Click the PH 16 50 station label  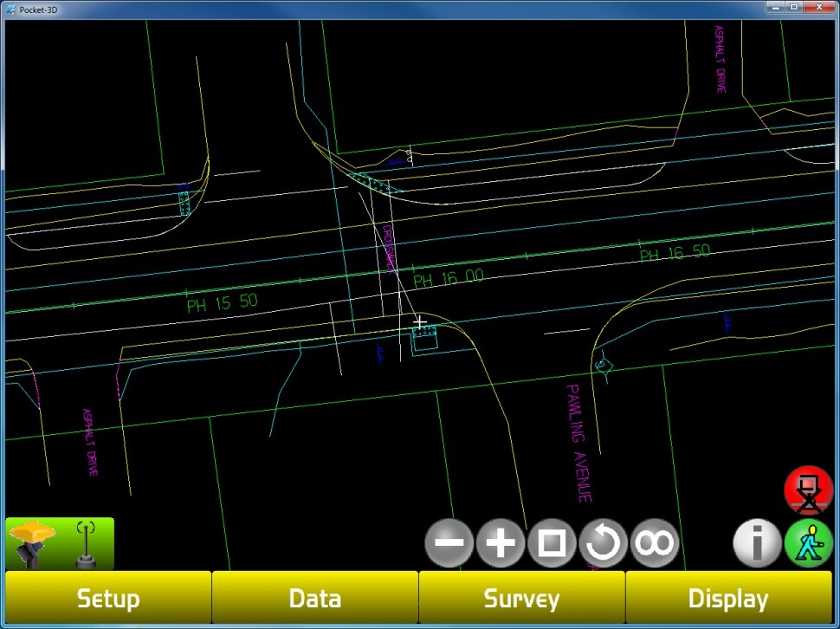click(675, 253)
